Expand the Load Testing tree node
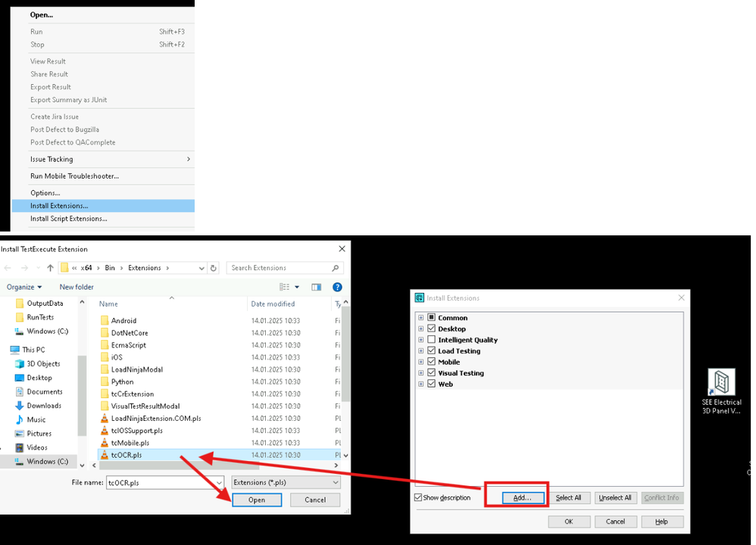Image resolution: width=756 pixels, height=545 pixels. click(421, 350)
